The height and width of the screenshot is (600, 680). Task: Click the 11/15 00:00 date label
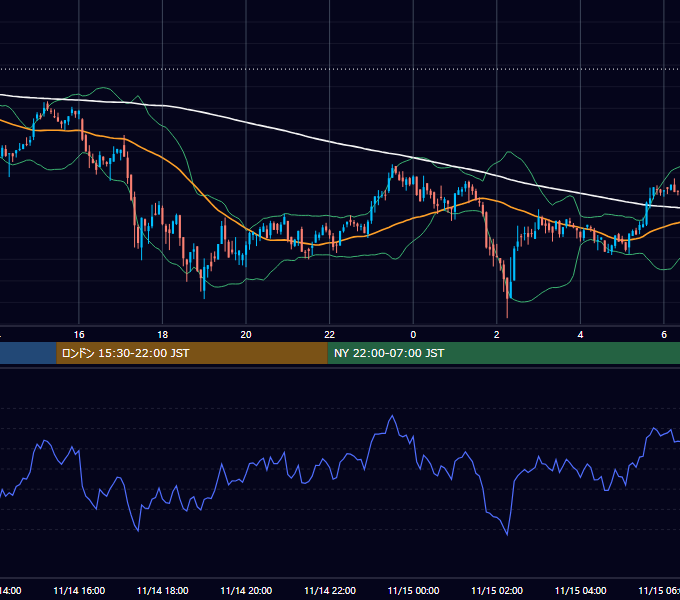413,591
